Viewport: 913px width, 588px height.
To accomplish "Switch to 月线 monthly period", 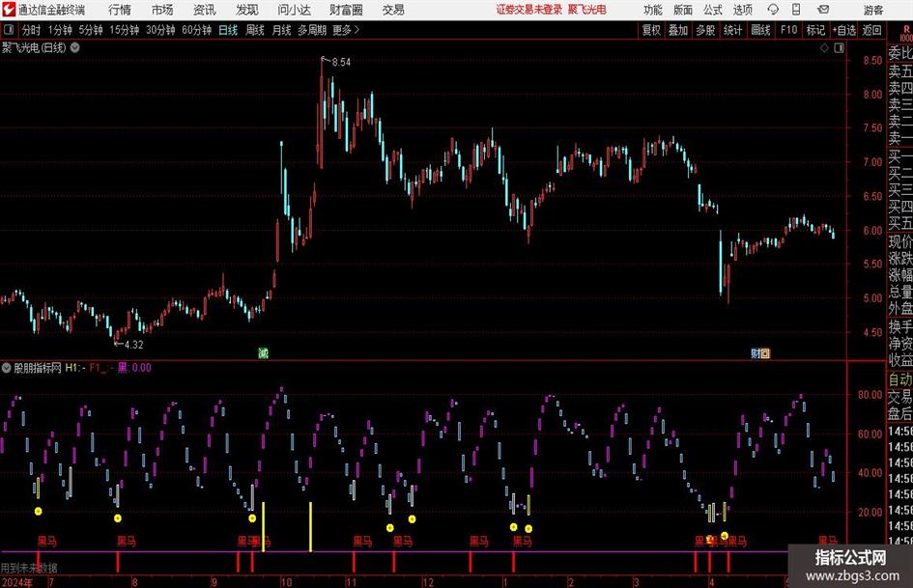I will [x=282, y=30].
